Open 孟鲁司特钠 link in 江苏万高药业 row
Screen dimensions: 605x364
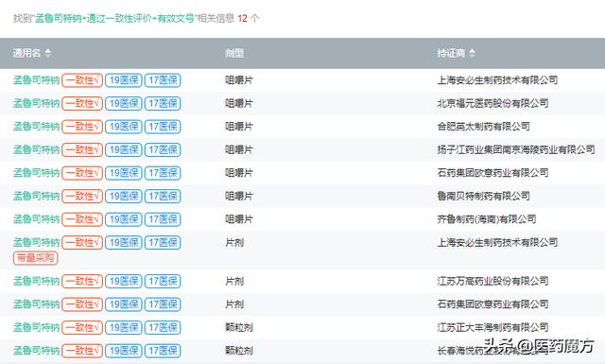[36, 281]
